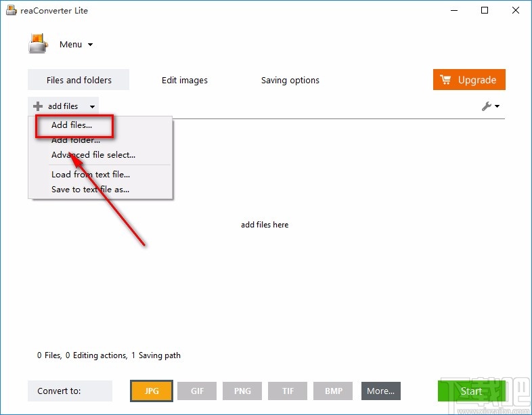Click the '0 Files' status text

point(49,355)
